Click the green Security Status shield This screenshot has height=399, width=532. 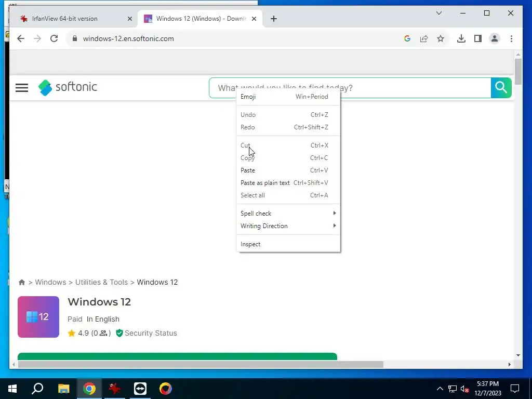[x=119, y=333]
